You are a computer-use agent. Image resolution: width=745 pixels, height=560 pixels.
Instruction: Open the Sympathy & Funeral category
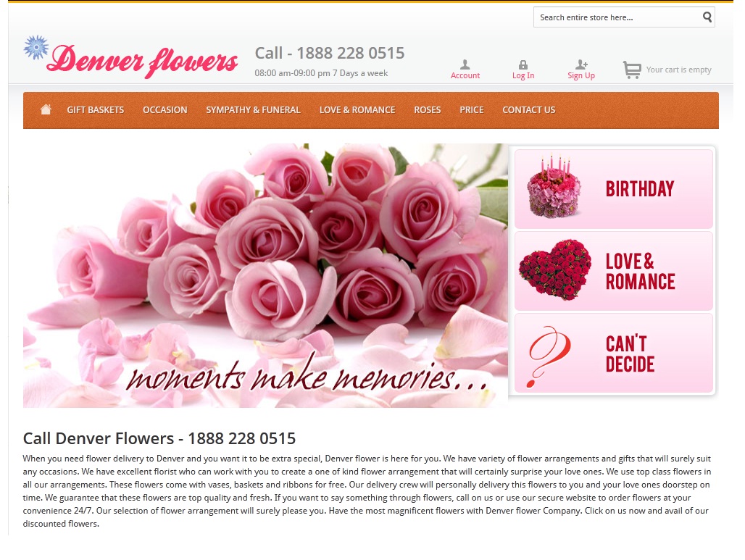coord(252,110)
